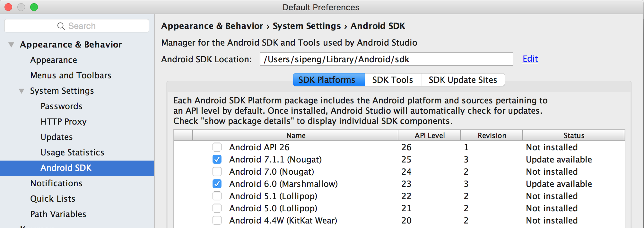The width and height of the screenshot is (644, 228).
Task: Go to HTTP Proxy settings
Action: point(64,122)
